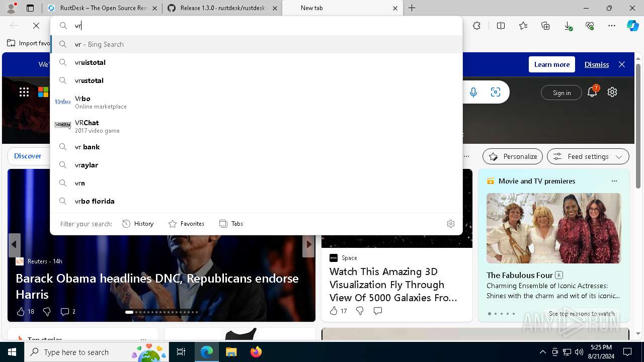This screenshot has width=644, height=362.
Task: Choose vrn suggestion
Action: tap(256, 183)
